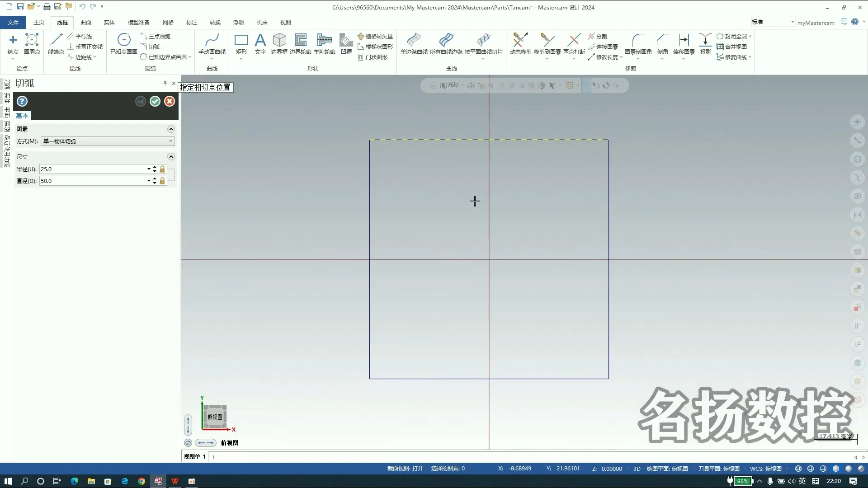Screen dimensions: 868x488
Task: Select the Manual Spline (手动画曲线) tool
Action: 212,44
